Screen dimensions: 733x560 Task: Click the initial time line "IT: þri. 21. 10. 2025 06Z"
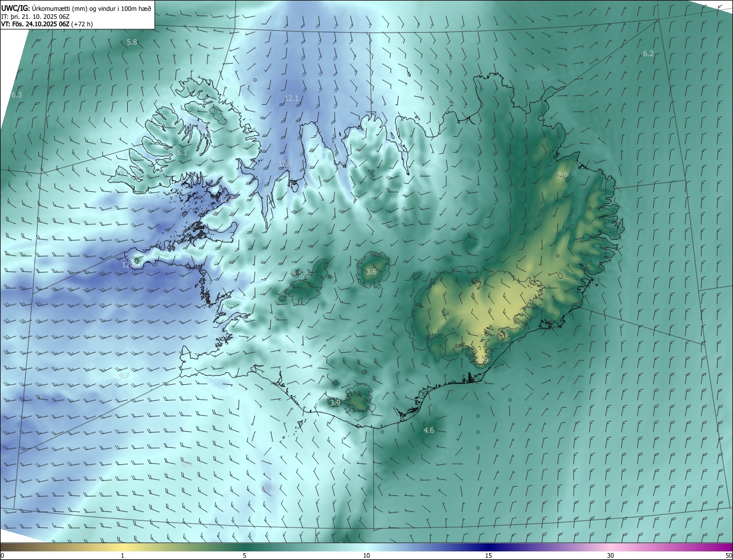click(36, 16)
